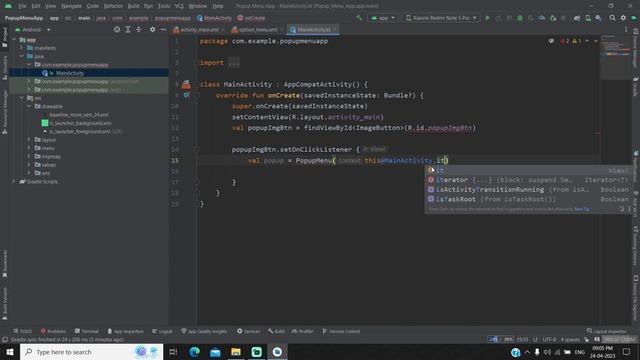Open the Terminal tool window button

coord(87,331)
